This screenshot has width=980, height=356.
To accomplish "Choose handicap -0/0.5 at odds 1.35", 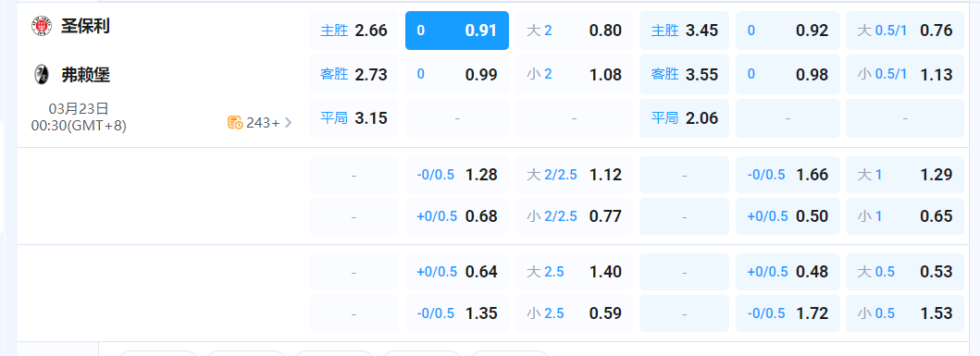I will click(457, 313).
